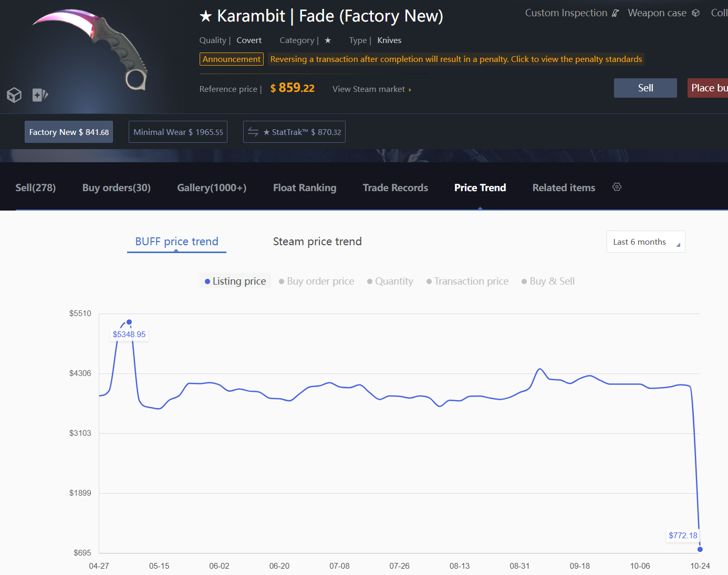The width and height of the screenshot is (728, 575).
Task: Click the 10-24 date axis label
Action: coord(700,566)
